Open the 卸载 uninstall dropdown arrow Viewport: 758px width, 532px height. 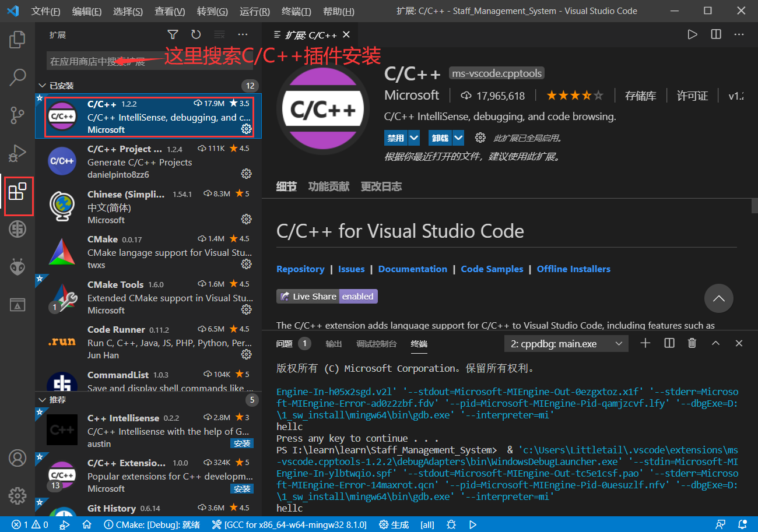pyautogui.click(x=458, y=138)
